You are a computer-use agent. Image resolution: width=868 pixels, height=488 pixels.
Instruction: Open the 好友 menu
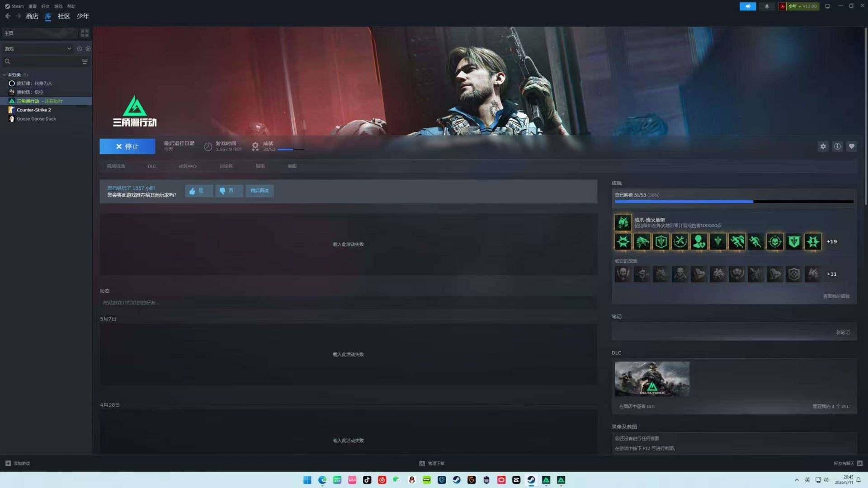click(45, 6)
